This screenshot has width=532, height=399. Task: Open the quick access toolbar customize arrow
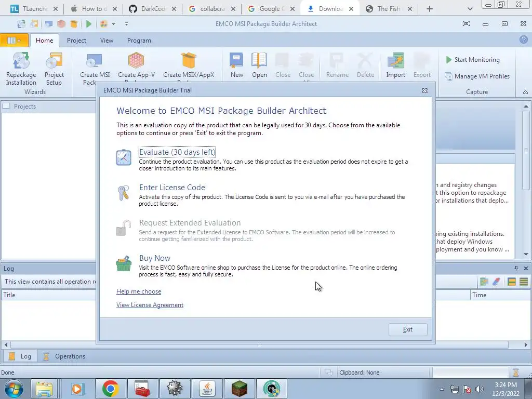coord(126,24)
